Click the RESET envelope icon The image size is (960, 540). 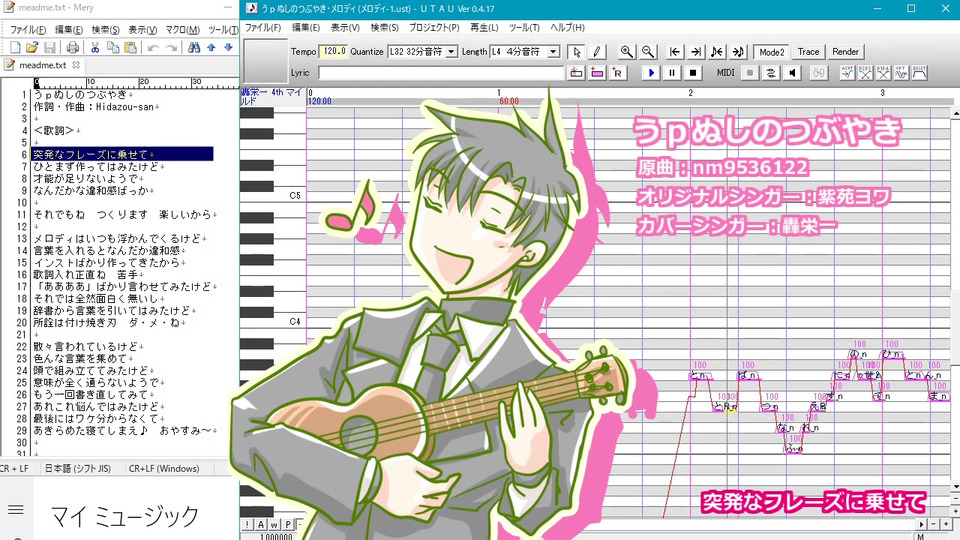pyautogui.click(x=919, y=73)
